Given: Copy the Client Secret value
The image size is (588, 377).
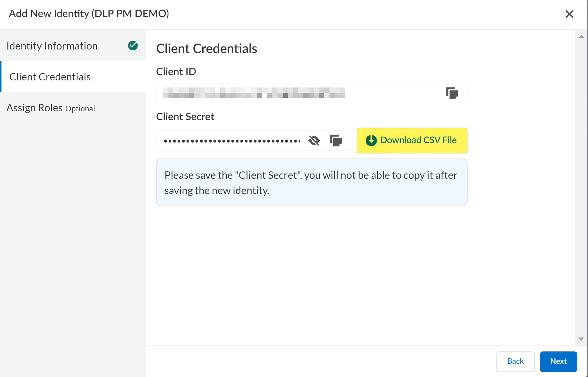Looking at the screenshot, I should [336, 140].
